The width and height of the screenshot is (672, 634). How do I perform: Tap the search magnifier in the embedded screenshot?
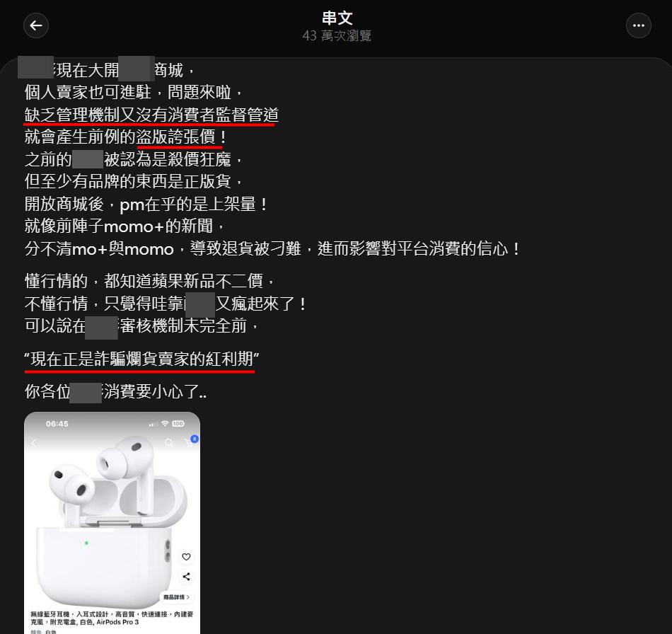169,442
